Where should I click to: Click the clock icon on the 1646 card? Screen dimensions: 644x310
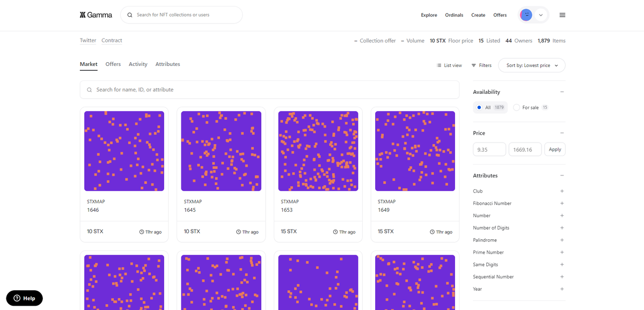click(142, 232)
